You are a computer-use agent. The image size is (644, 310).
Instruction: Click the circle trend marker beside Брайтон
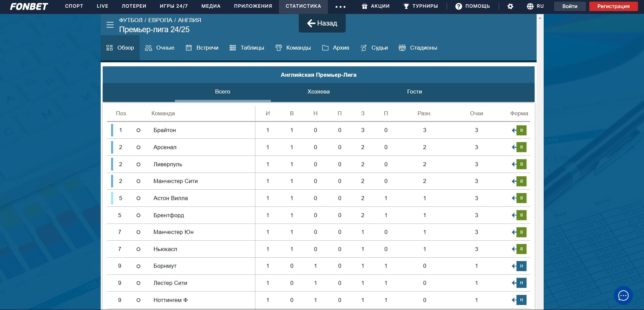(x=138, y=130)
